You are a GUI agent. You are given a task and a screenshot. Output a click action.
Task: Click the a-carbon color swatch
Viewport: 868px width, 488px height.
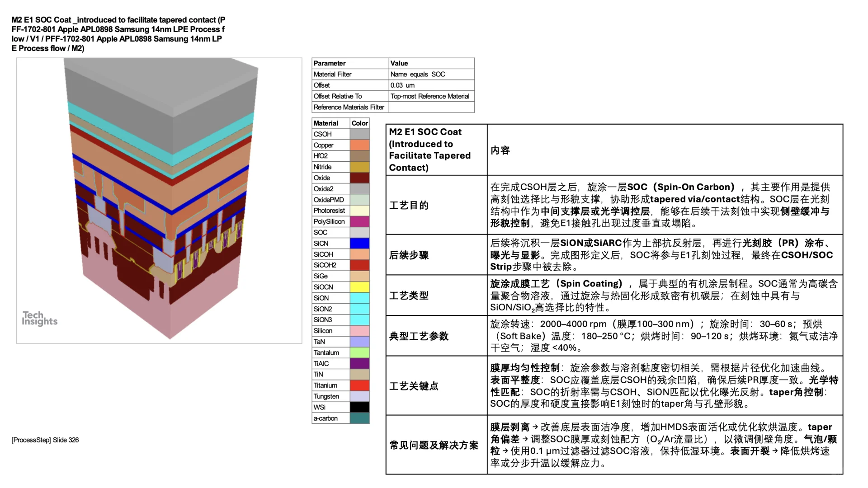(359, 418)
